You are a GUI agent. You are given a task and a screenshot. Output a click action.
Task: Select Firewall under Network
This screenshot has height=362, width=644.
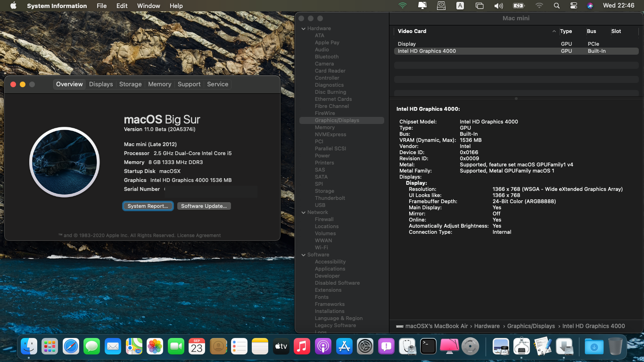324,219
